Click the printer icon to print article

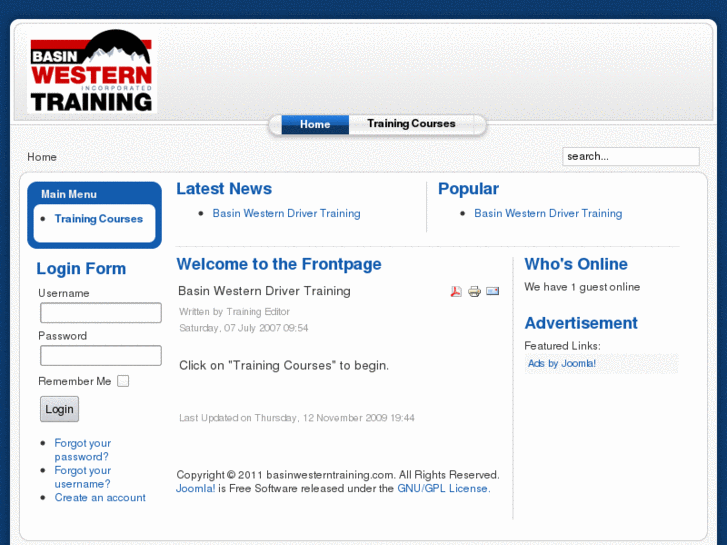coord(474,291)
